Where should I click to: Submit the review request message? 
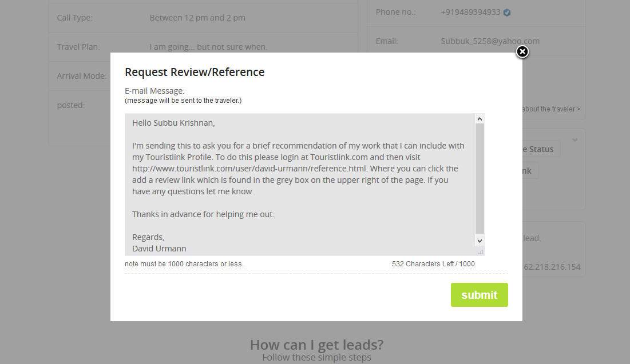point(480,295)
